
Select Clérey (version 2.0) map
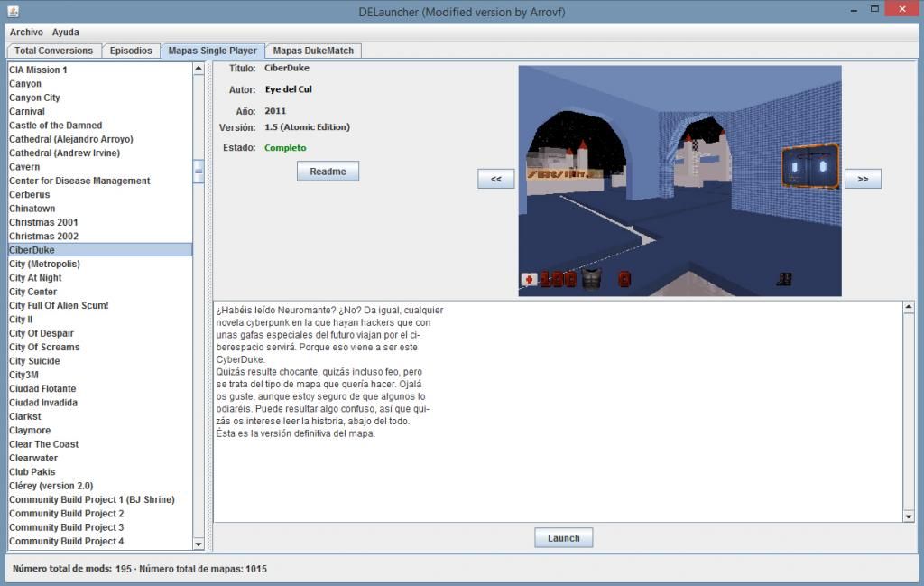point(100,485)
